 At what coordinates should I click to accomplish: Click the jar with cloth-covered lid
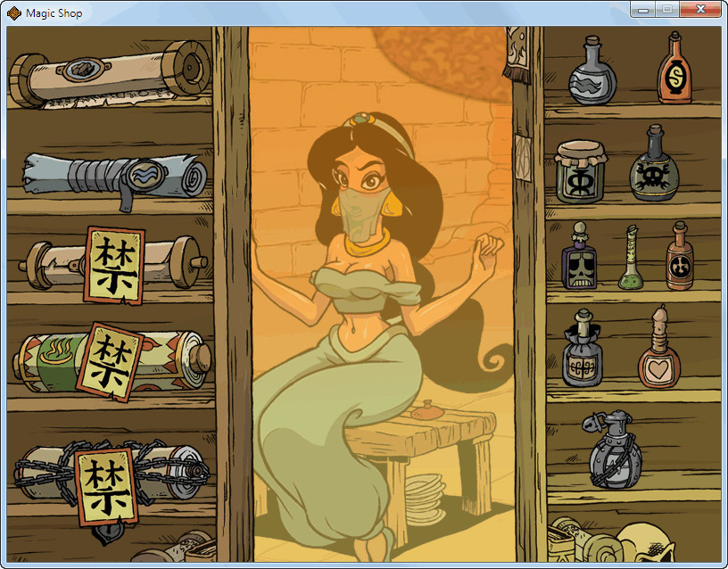point(582,171)
